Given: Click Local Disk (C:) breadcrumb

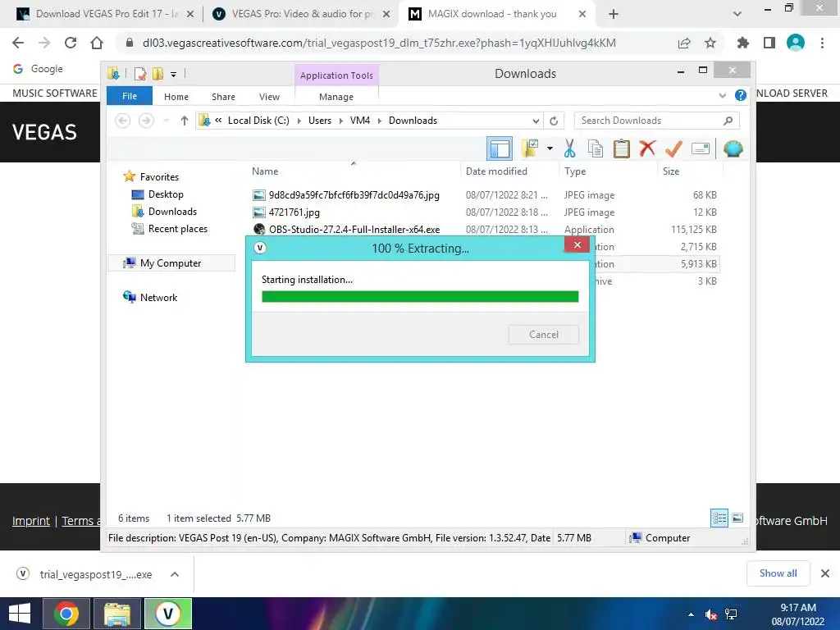Looking at the screenshot, I should pos(258,121).
